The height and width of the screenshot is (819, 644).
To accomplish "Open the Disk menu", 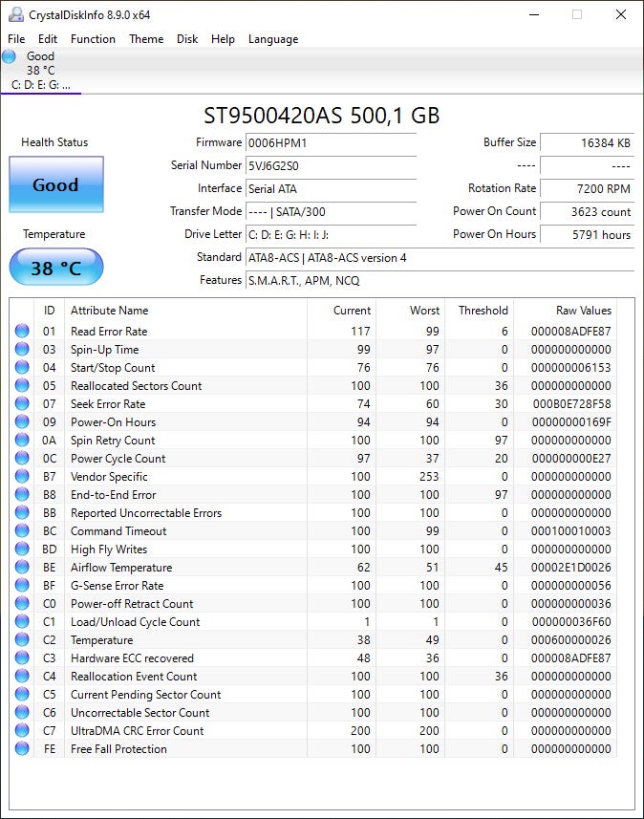I will tap(187, 39).
